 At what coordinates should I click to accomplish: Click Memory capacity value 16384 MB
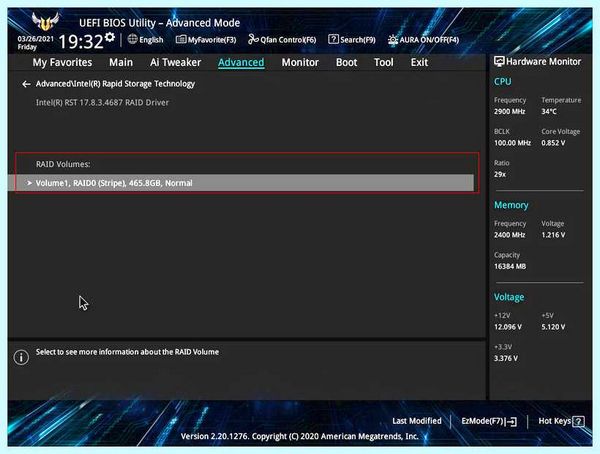point(510,266)
